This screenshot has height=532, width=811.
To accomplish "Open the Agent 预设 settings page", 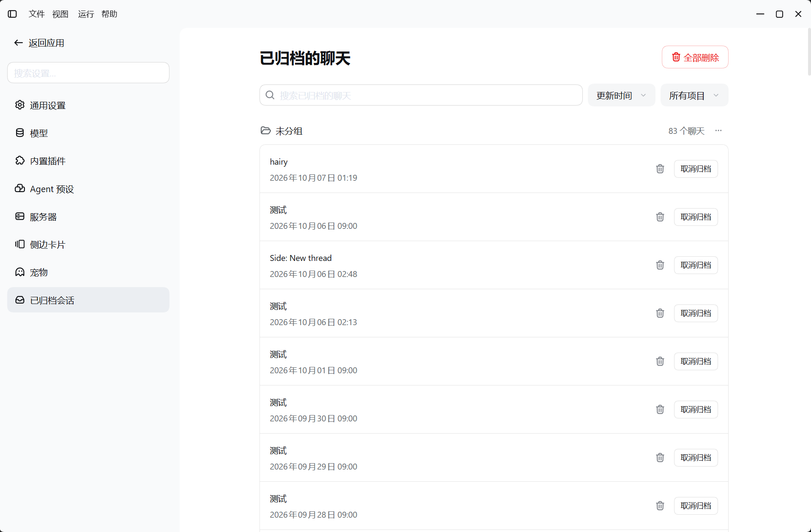I will tap(88, 189).
